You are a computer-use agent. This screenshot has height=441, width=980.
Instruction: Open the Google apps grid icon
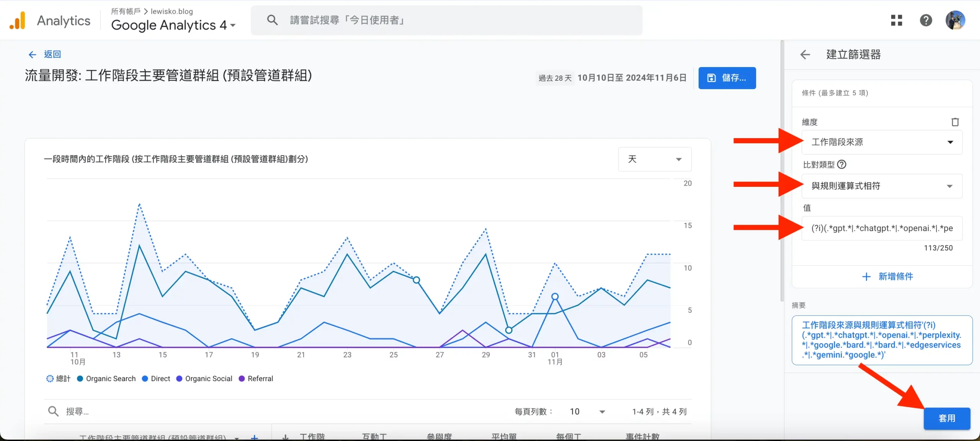[897, 20]
